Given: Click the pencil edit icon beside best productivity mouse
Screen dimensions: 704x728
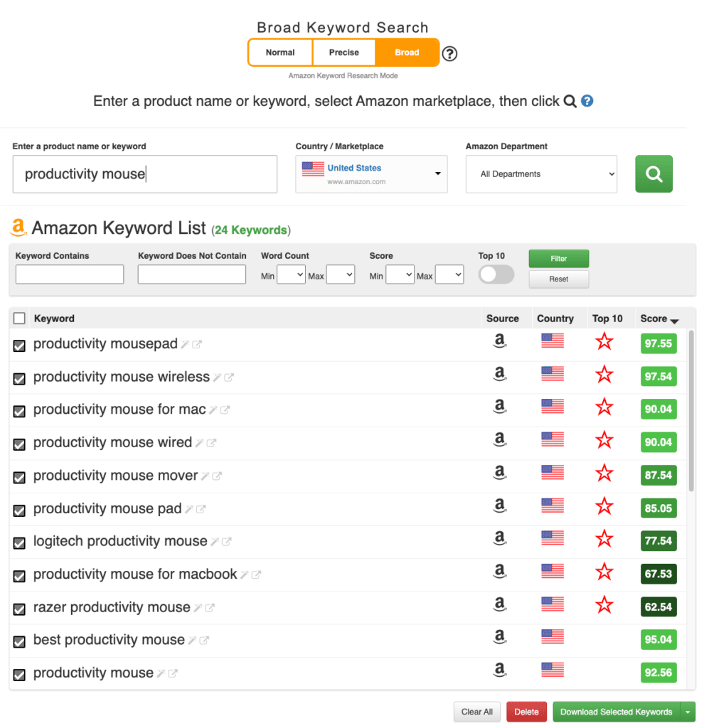Looking at the screenshot, I should pos(192,641).
